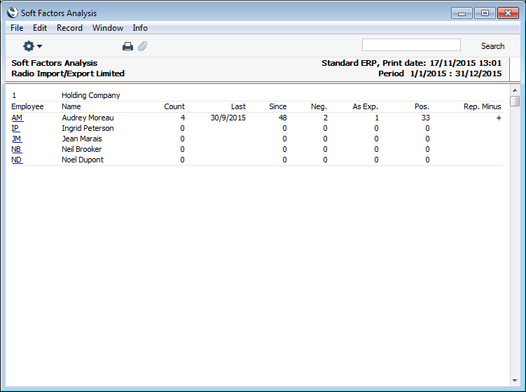Open attachments via the paperclip icon
This screenshot has height=392, width=526.
pyautogui.click(x=143, y=46)
